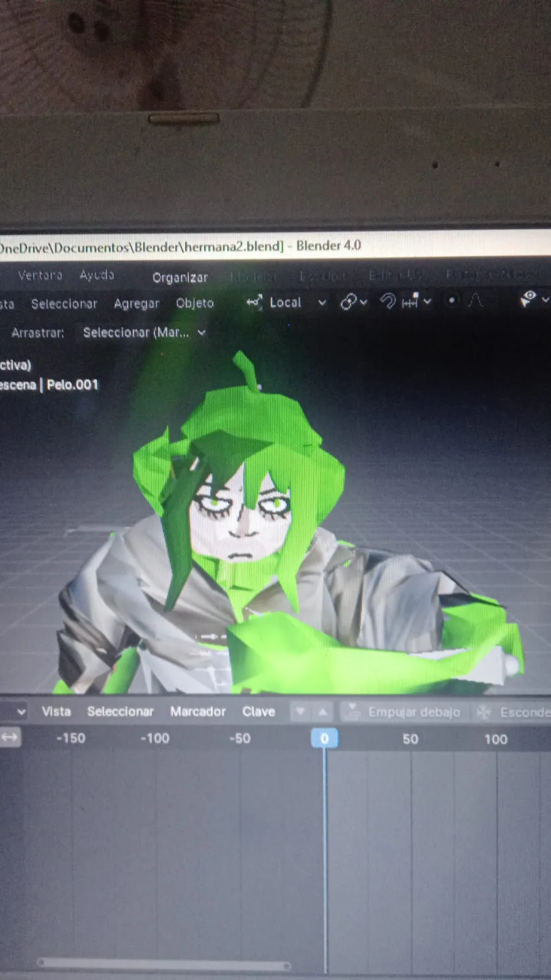551x980 pixels.
Task: Open the Clave menu
Action: click(259, 712)
